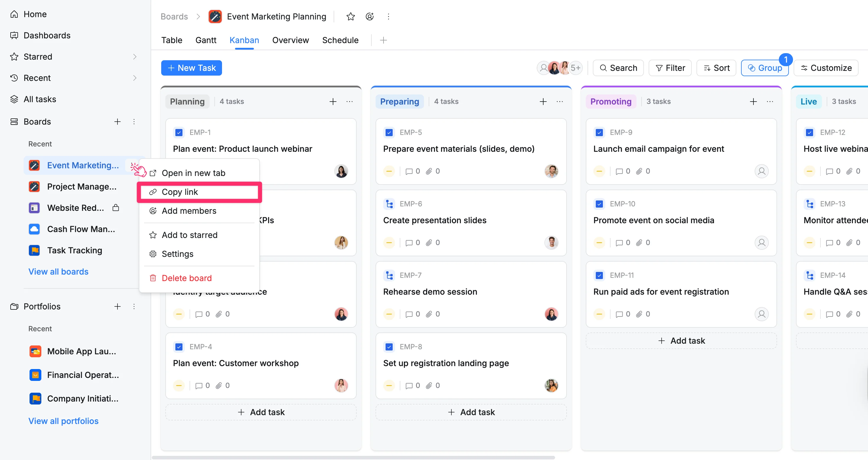Click View all boards link
The image size is (868, 460).
58,272
